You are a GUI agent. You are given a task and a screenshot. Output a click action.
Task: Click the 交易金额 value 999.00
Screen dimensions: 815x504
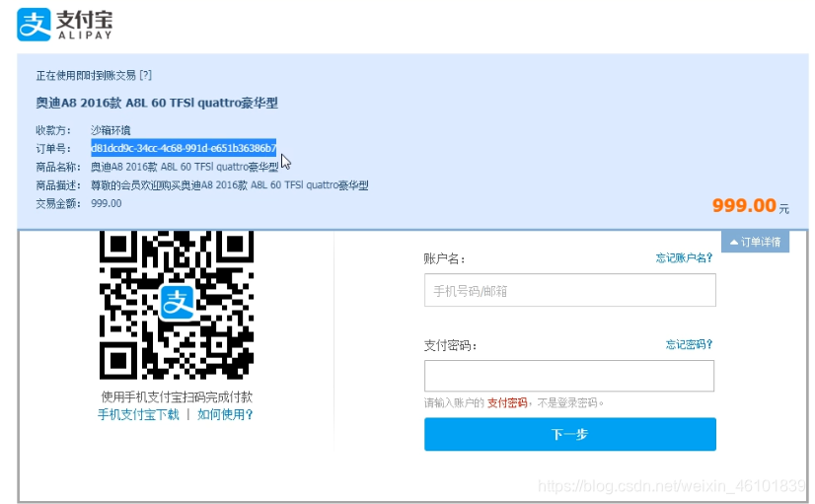(x=106, y=203)
